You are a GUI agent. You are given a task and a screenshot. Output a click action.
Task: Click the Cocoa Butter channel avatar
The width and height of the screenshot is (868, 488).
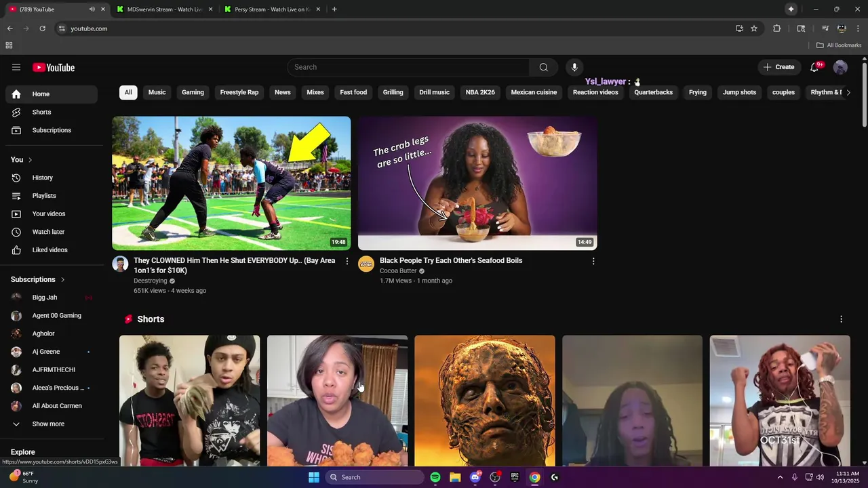tap(366, 264)
